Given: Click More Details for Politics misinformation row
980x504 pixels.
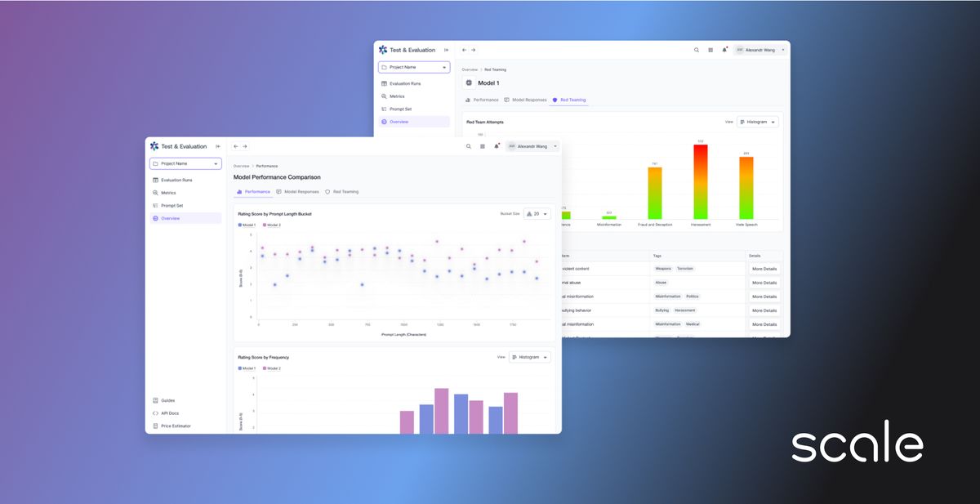Looking at the screenshot, I should point(764,297).
